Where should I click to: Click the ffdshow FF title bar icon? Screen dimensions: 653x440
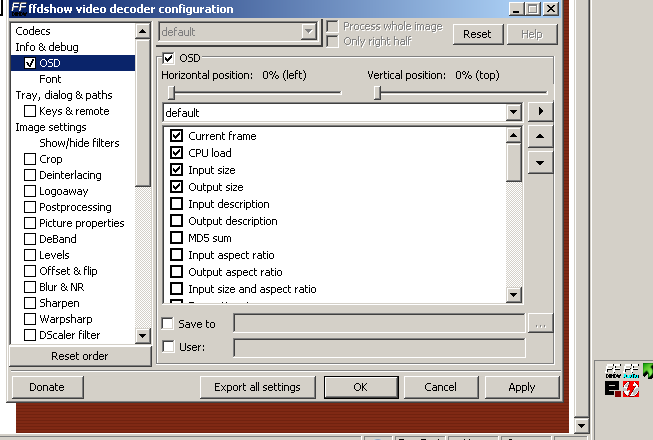click(x=19, y=8)
